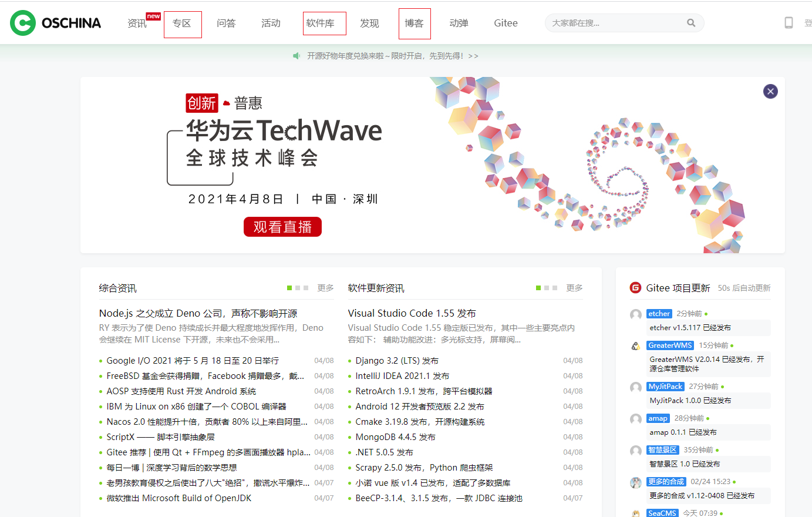Screen dimensions: 812x517
Task: Open RetroArch 1.9.1 发布 item
Action: [x=424, y=391]
